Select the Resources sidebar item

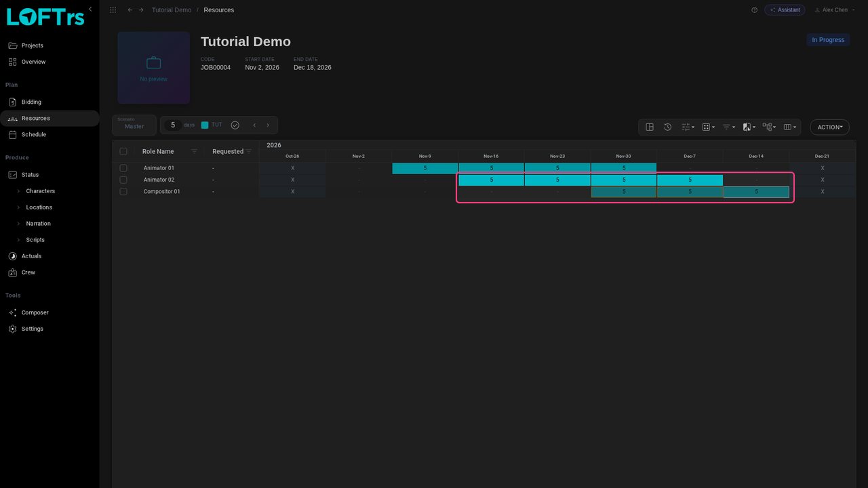[x=50, y=119]
